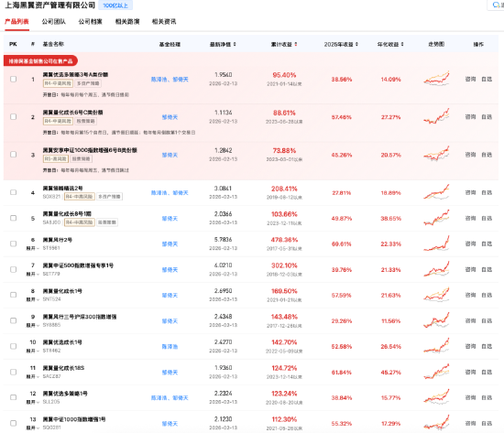Open trend chart of the 169.50% fund
Screen dimensions: 504x433
tap(436, 295)
